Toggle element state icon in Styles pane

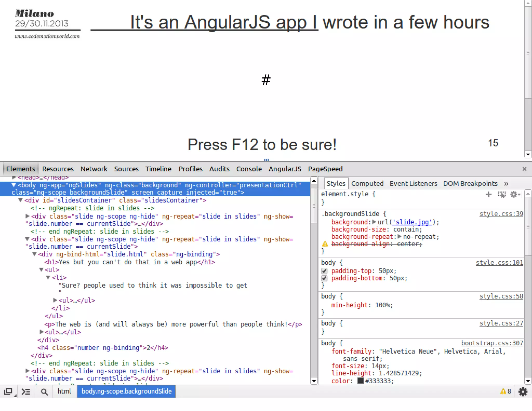pos(502,194)
